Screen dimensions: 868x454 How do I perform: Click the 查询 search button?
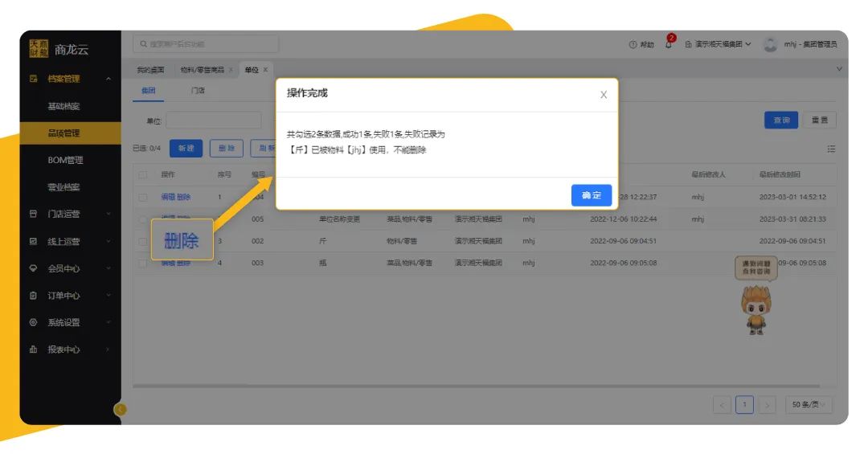click(780, 121)
